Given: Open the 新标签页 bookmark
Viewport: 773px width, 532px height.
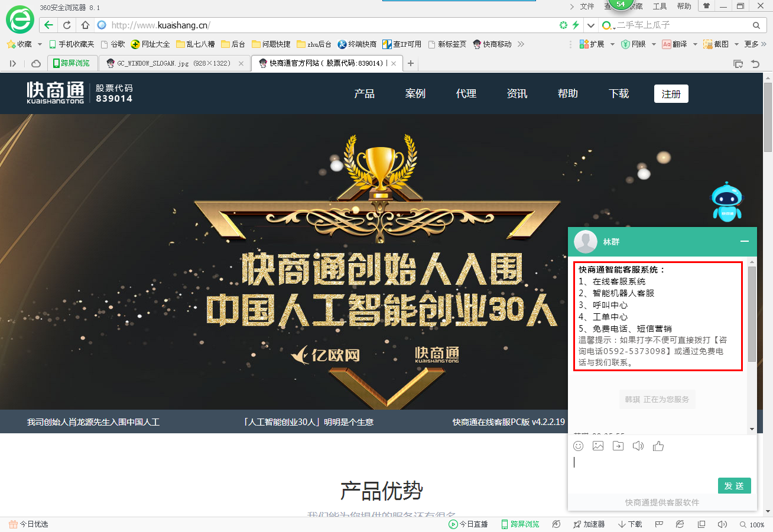Looking at the screenshot, I should click(447, 44).
